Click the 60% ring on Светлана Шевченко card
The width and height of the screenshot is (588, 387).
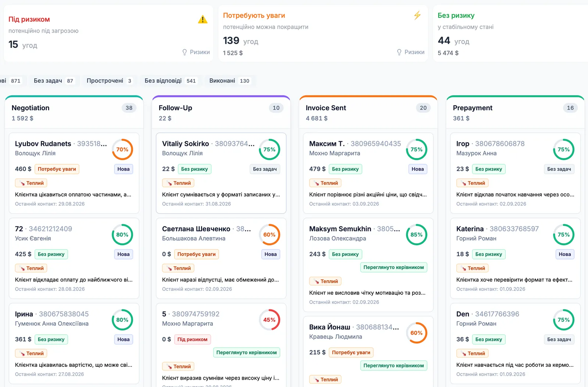(x=269, y=235)
